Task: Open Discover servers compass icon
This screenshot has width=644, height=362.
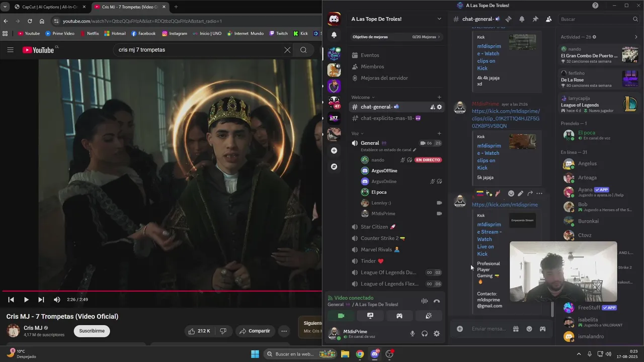Action: [x=334, y=166]
